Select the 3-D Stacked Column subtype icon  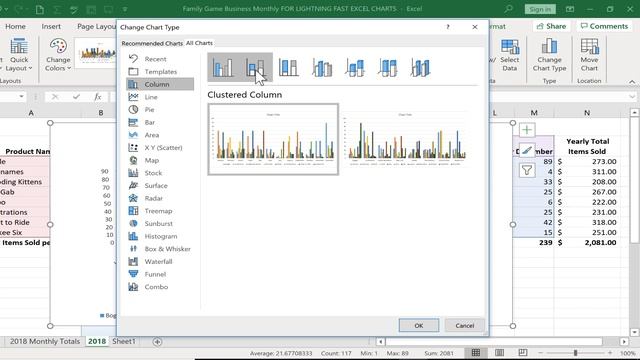point(354,67)
